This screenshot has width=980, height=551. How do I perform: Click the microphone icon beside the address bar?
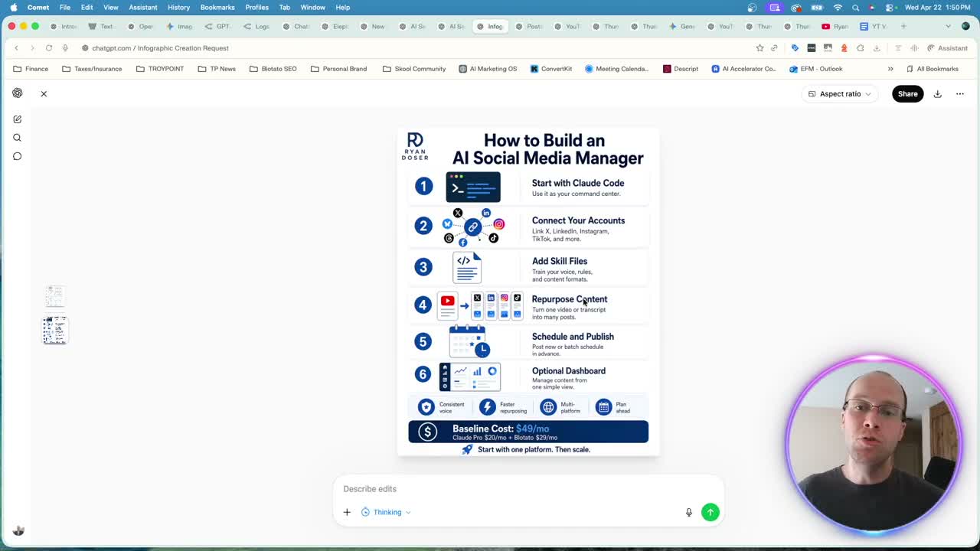point(65,48)
